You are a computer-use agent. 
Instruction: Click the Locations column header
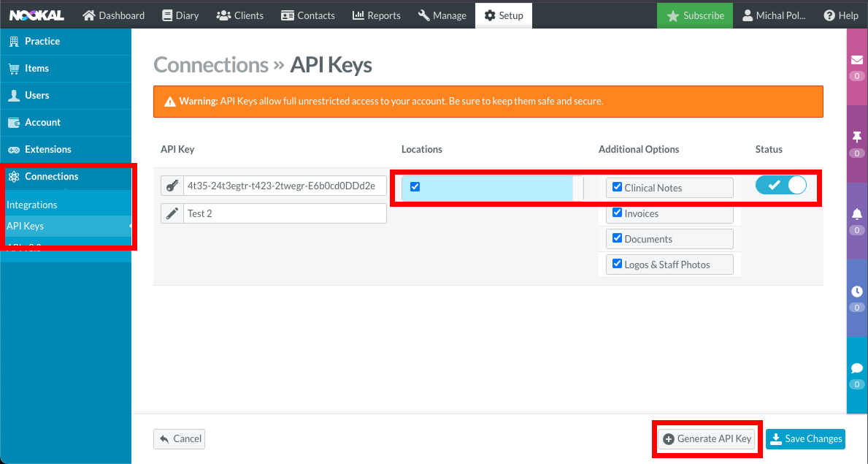point(422,149)
